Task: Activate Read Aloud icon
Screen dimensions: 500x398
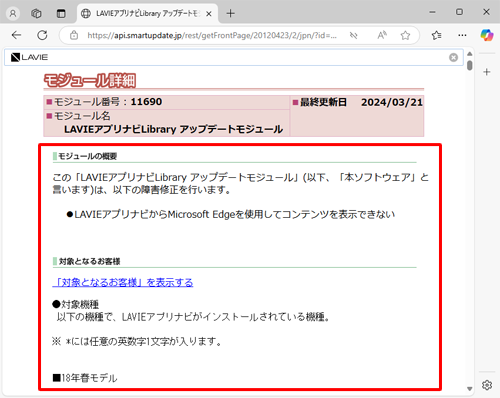Action: (382, 35)
